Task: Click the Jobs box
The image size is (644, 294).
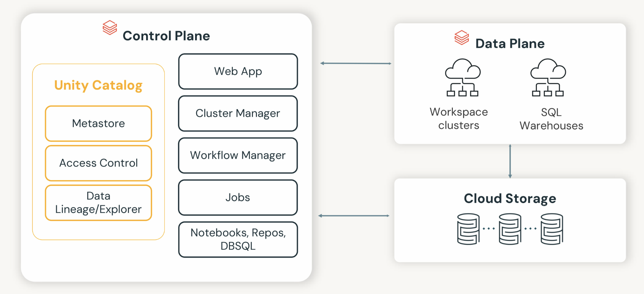Action: (x=238, y=198)
